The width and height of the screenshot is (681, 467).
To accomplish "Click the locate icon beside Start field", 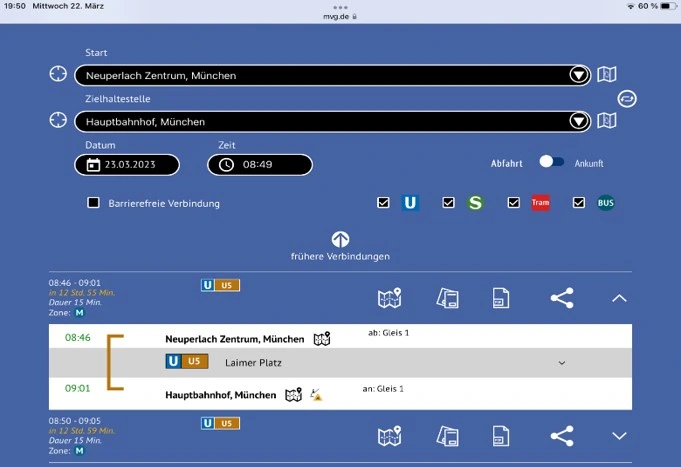I will (x=58, y=75).
